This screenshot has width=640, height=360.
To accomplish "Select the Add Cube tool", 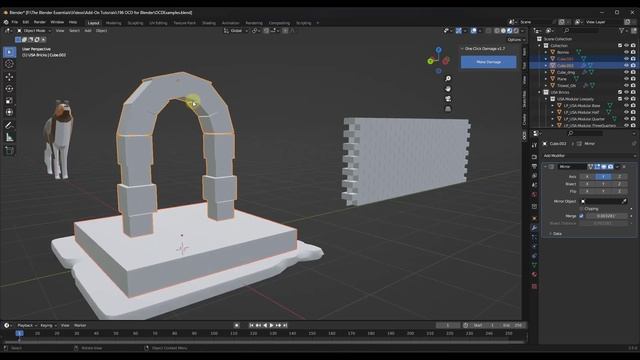I will click(x=9, y=151).
